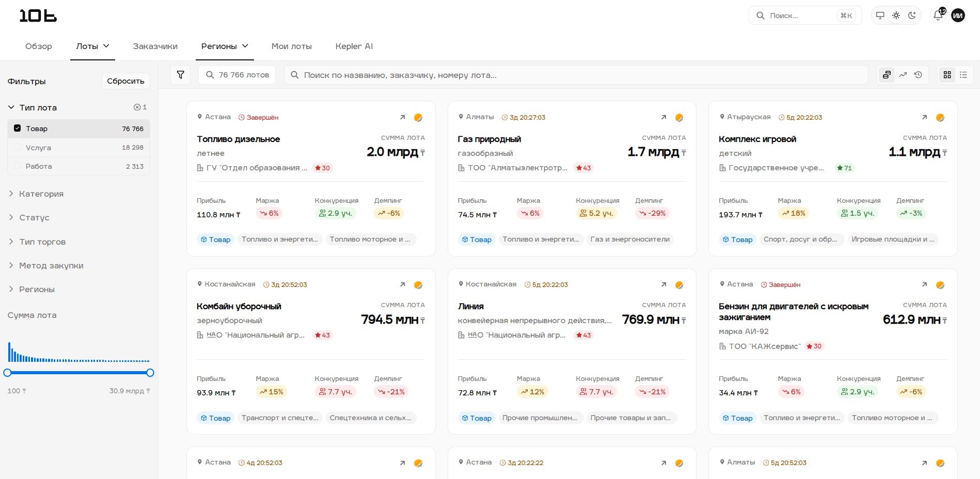Image resolution: width=980 pixels, height=479 pixels.
Task: Click orange badge on Комплекс игровой card
Action: 940,118
